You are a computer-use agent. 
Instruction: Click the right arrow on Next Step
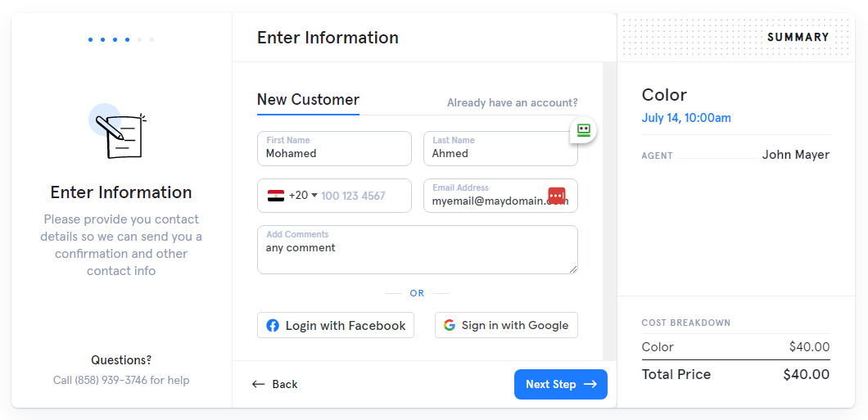[590, 384]
